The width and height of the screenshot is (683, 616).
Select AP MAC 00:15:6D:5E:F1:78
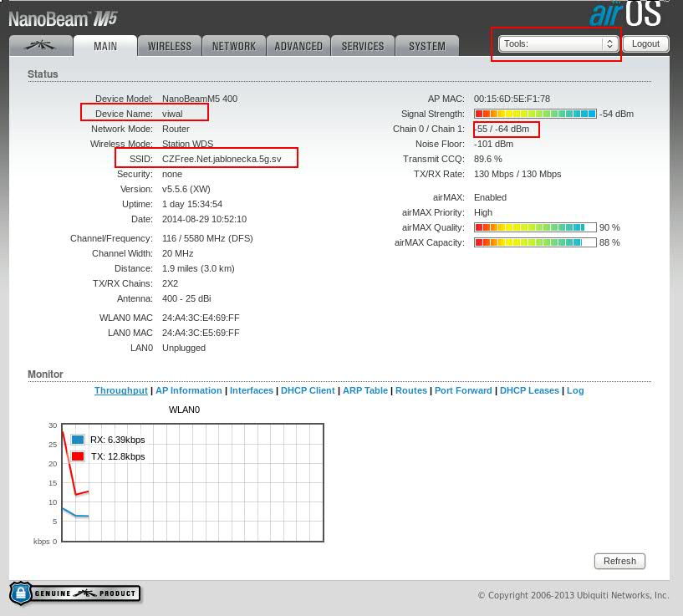coord(512,99)
